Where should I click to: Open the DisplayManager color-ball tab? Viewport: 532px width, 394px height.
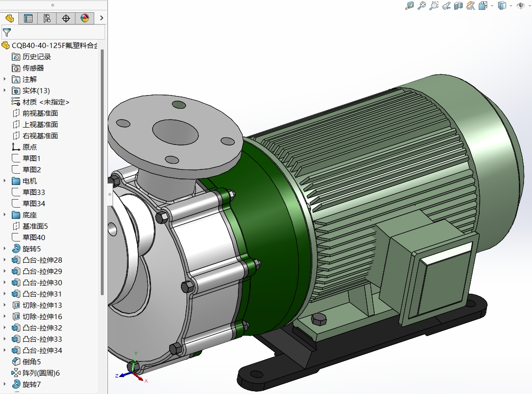(x=85, y=18)
